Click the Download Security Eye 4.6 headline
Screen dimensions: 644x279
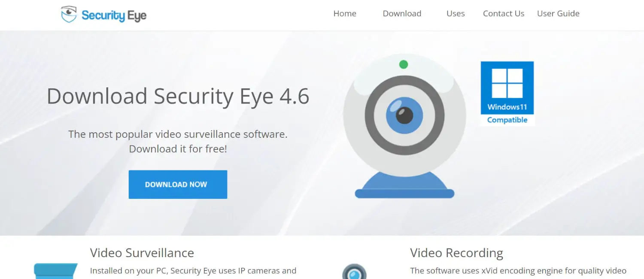coord(178,96)
